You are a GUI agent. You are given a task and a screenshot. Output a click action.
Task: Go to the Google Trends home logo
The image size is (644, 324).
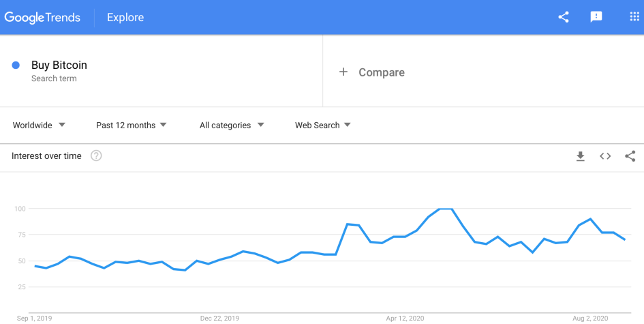42,17
